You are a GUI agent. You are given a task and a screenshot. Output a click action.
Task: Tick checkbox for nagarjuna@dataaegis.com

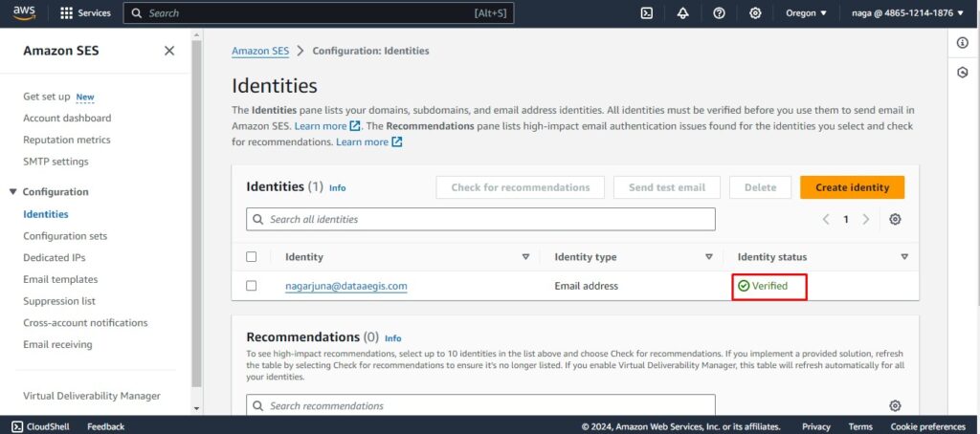coord(252,286)
